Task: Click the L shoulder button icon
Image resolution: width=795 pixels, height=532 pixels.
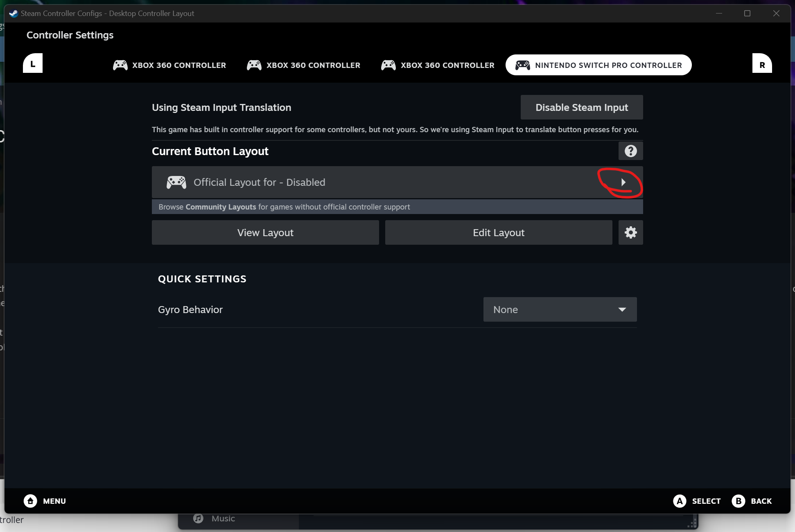Action: point(33,63)
